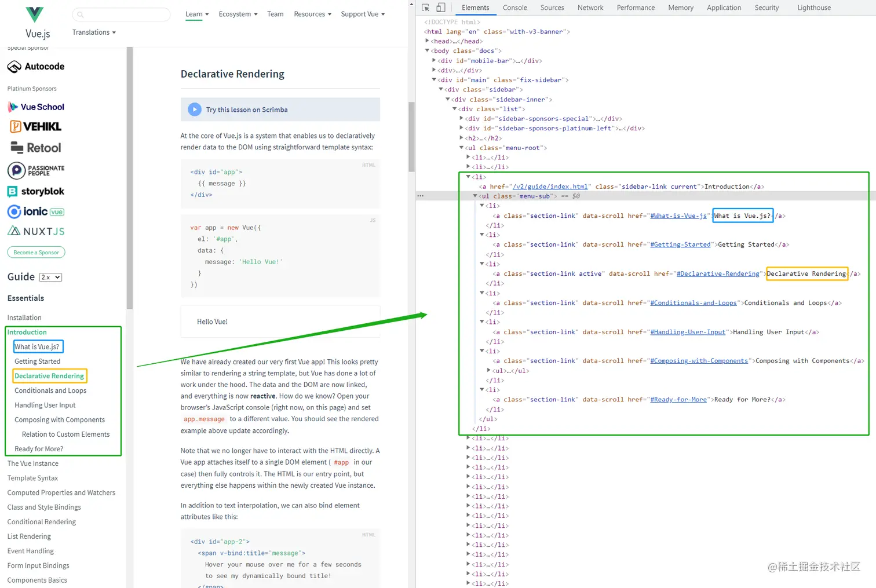
Task: Open the Learn dropdown menu
Action: 197,14
